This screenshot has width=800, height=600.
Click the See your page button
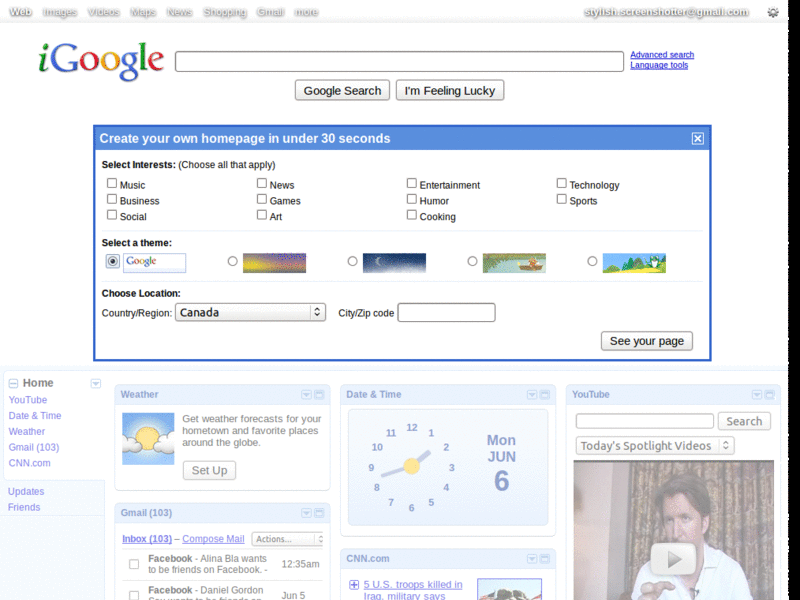tap(646, 341)
